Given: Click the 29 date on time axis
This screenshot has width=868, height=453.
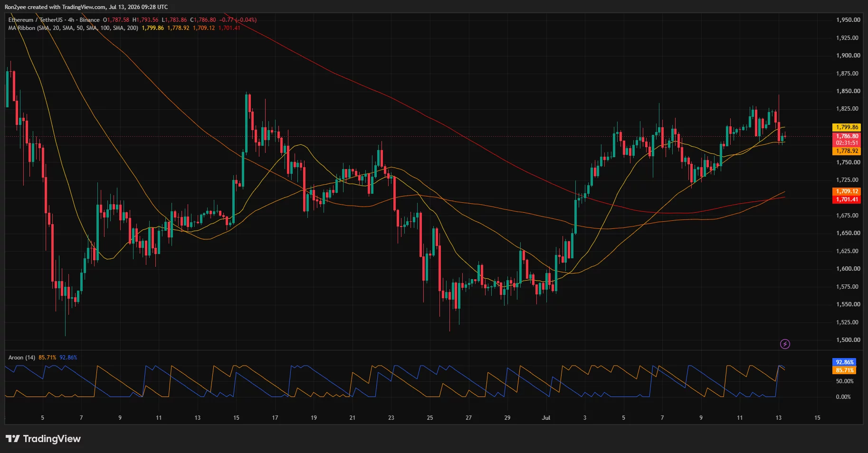Looking at the screenshot, I should coord(507,418).
